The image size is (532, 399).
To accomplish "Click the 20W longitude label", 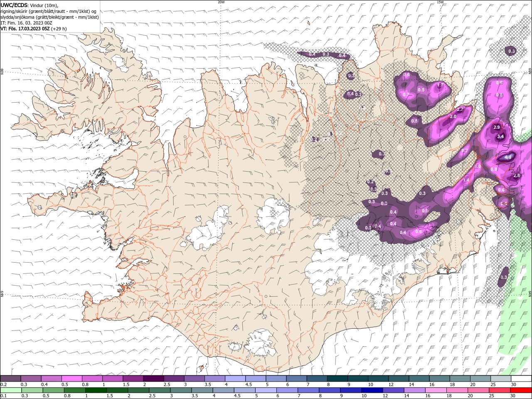I will pyautogui.click(x=221, y=2).
